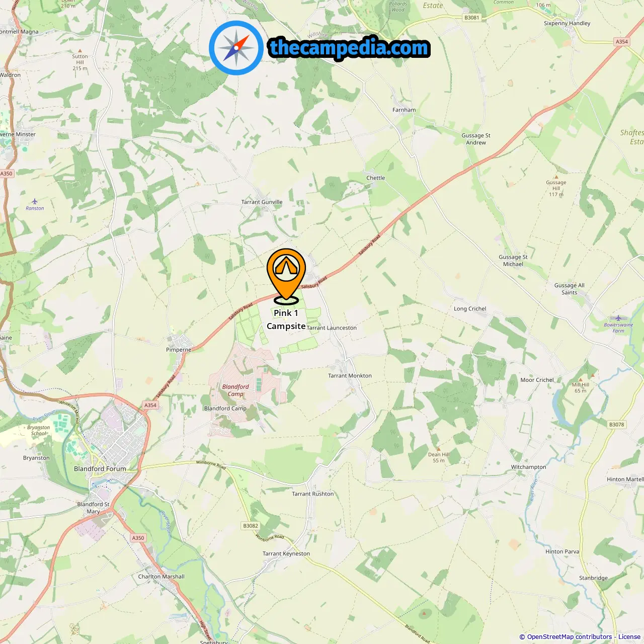Click the Mill Hill peak marker
Screen dimensions: 644x644
click(581, 379)
